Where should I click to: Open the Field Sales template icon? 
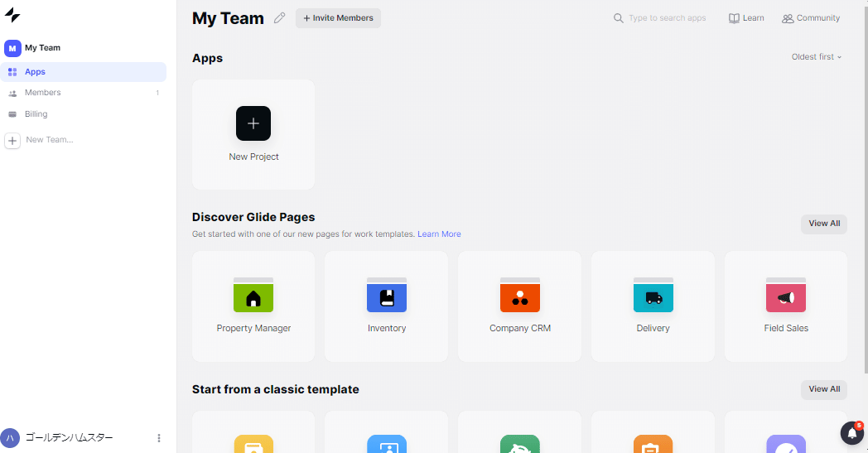coord(786,295)
